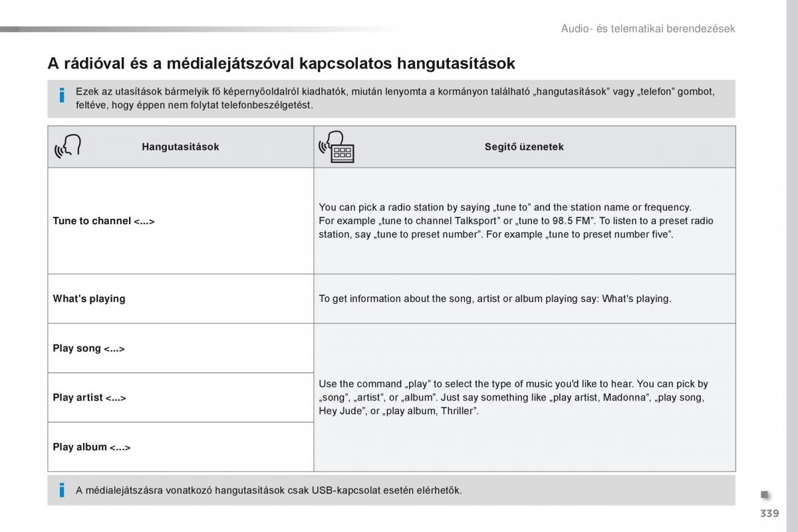
Task: Click the note 'A médialejátszásra vonatkozó hangutasítások'
Action: pos(269,491)
